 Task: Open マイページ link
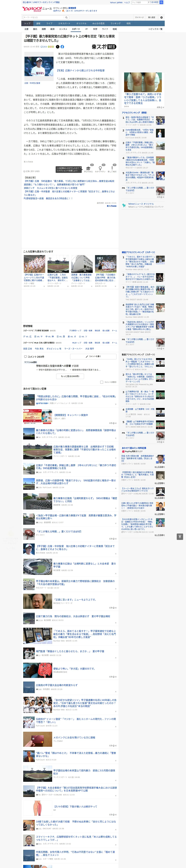[139, 17]
